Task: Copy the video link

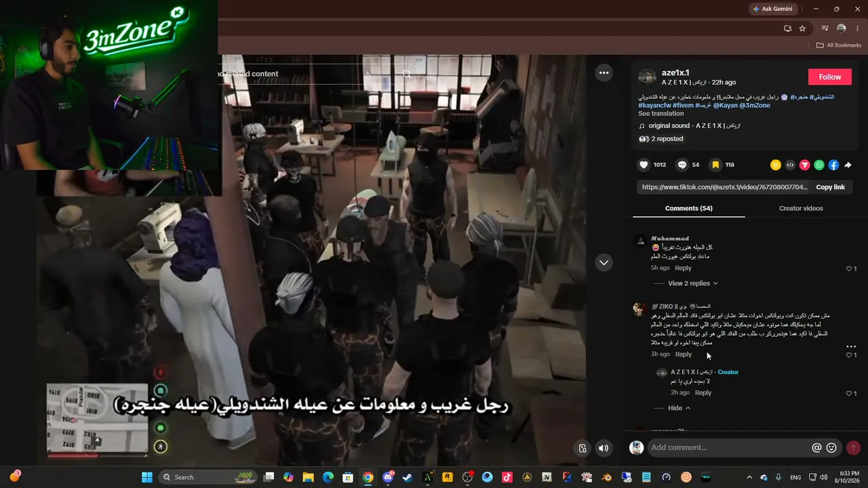Action: [x=830, y=187]
